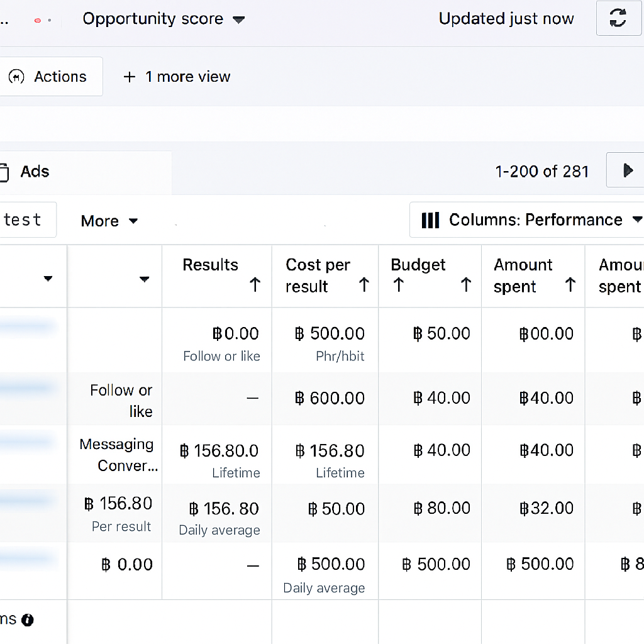Viewport: 644px width, 644px height.
Task: Click the columns icon beside Columns: Performance
Action: point(430,220)
